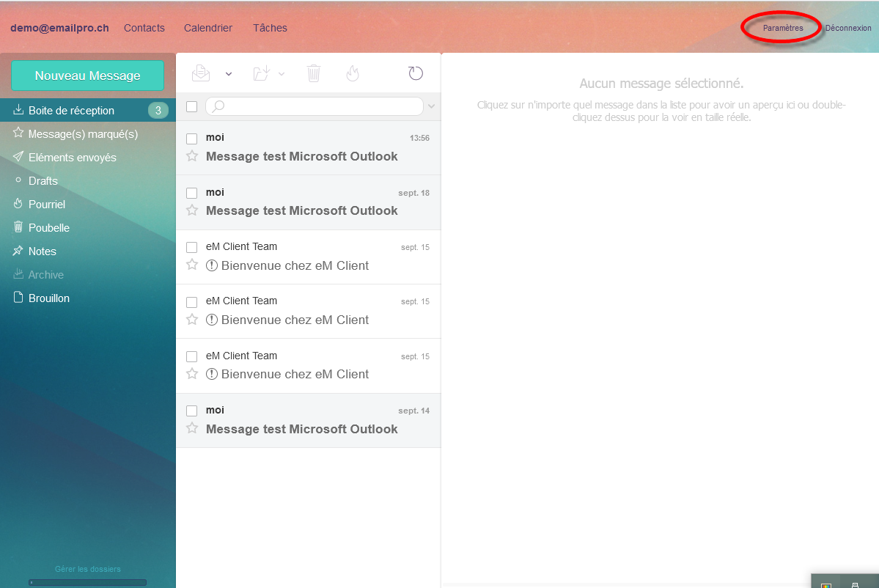The height and width of the screenshot is (588, 879).
Task: Star the 13:56 Message test Microsoft Outlook
Action: 192,156
